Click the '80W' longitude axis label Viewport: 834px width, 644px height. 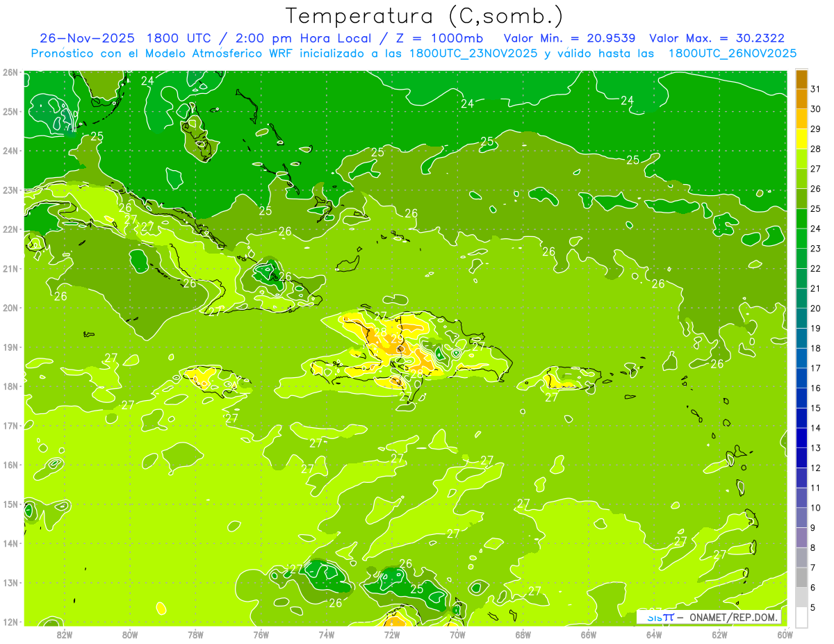(x=129, y=634)
